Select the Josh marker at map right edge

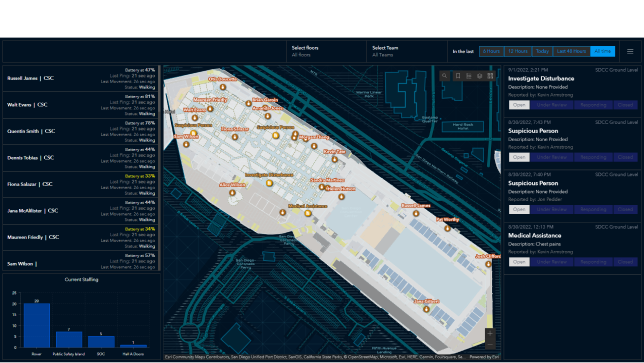click(488, 264)
